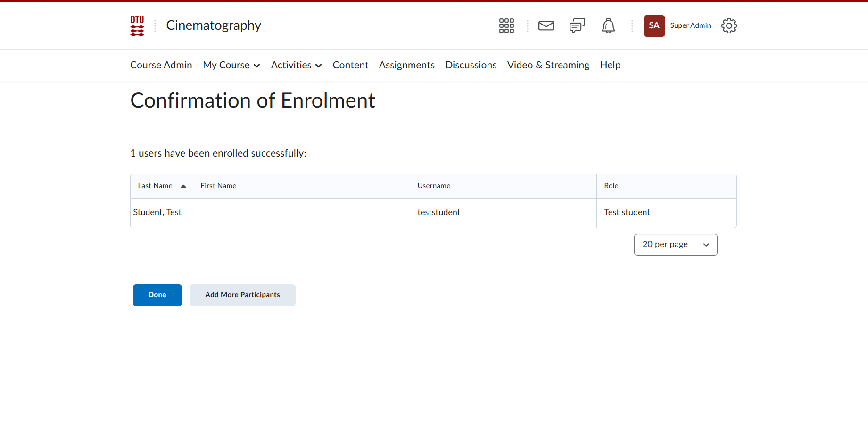Open the admin tools gear icon

tap(729, 25)
